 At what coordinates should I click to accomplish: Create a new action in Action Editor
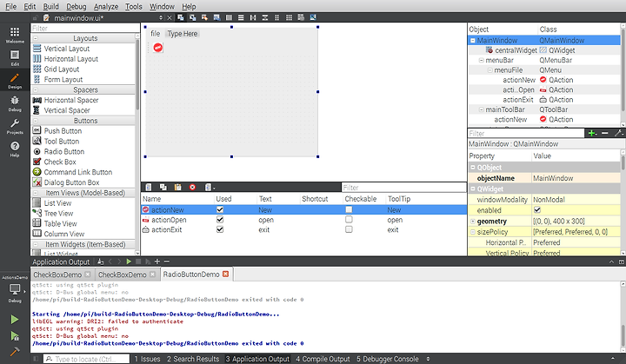[x=149, y=187]
